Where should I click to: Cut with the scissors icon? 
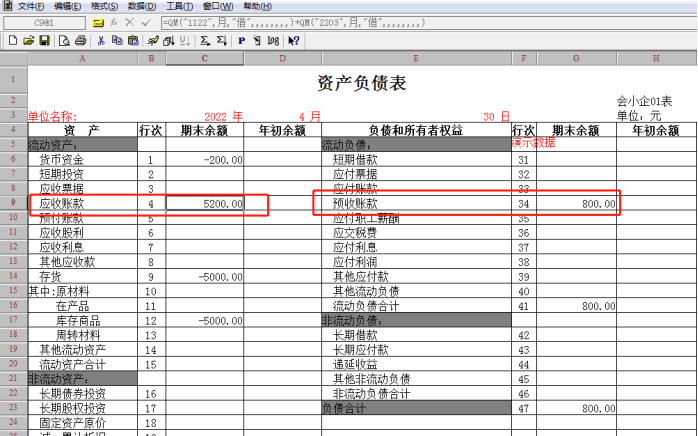(101, 41)
